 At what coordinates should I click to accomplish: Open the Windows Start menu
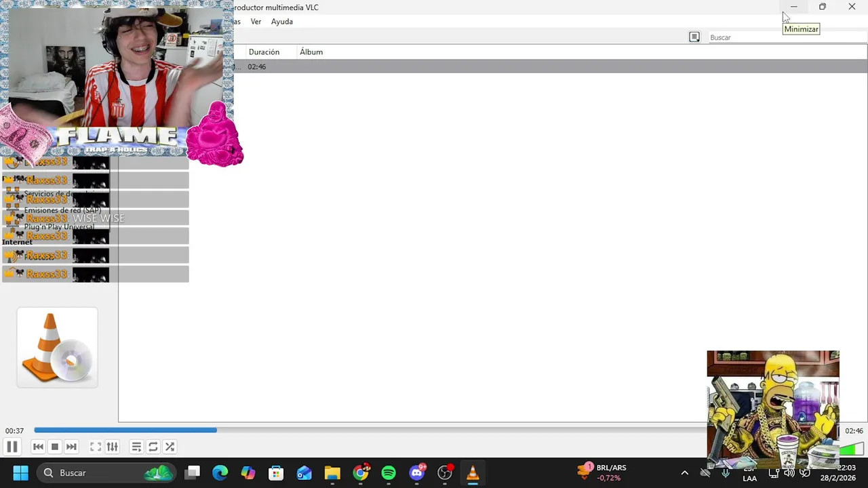[20, 473]
